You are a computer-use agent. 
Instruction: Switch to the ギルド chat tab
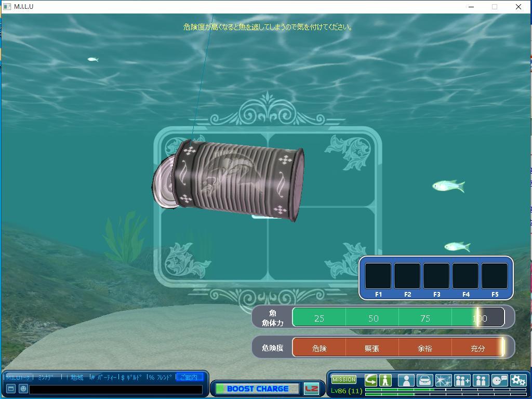(133, 377)
